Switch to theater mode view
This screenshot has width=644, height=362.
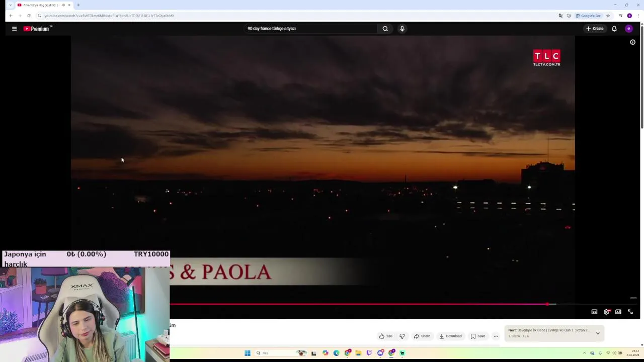618,312
